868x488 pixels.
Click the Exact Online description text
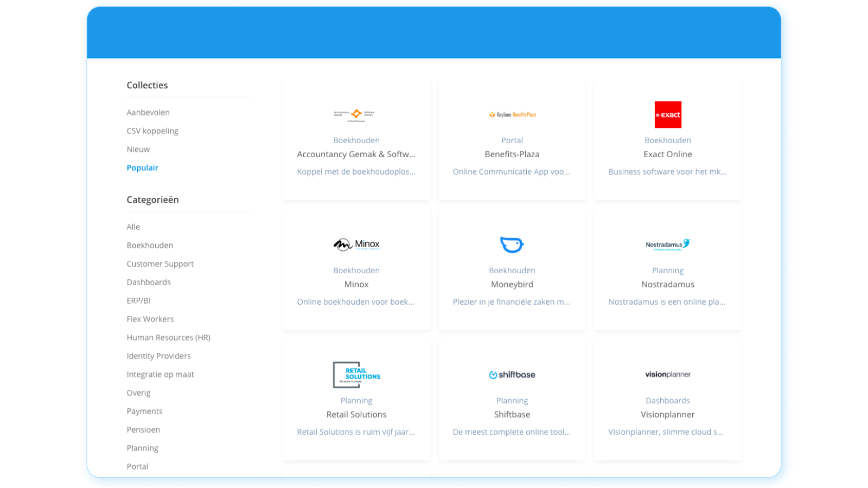[667, 172]
